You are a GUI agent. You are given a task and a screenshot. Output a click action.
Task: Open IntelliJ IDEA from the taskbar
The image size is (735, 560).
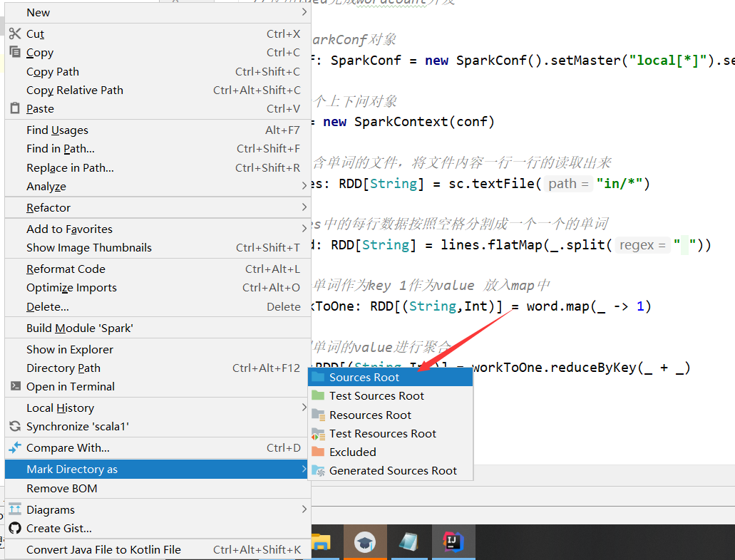click(453, 542)
